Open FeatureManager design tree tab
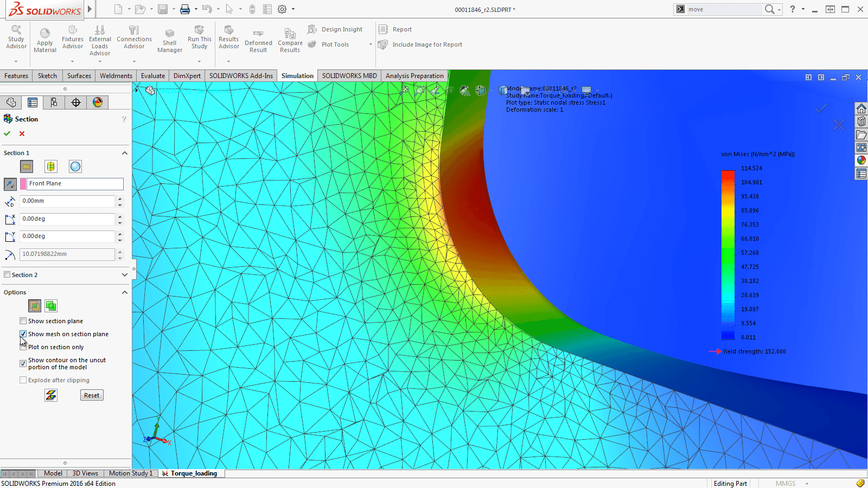Screen dimensions: 868x488 pos(11,102)
